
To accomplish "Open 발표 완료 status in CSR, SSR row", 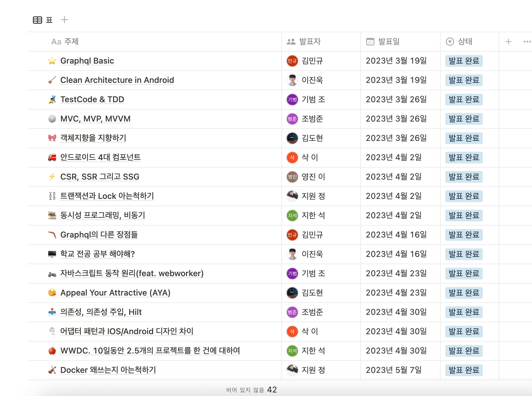I will [464, 177].
